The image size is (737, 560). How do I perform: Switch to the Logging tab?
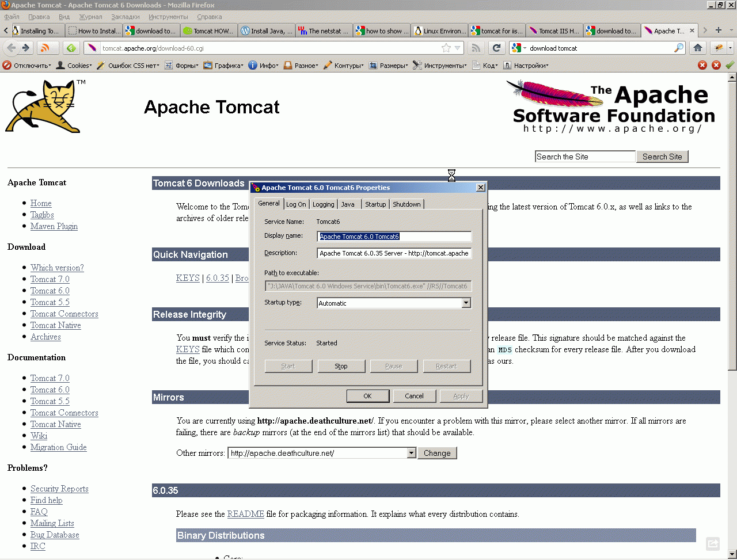pos(323,204)
